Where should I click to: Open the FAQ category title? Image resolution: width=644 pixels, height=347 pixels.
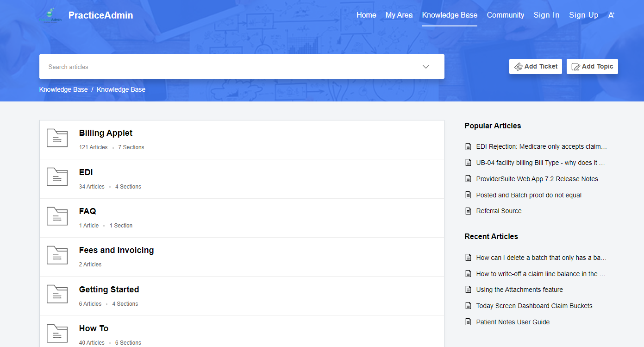point(88,211)
